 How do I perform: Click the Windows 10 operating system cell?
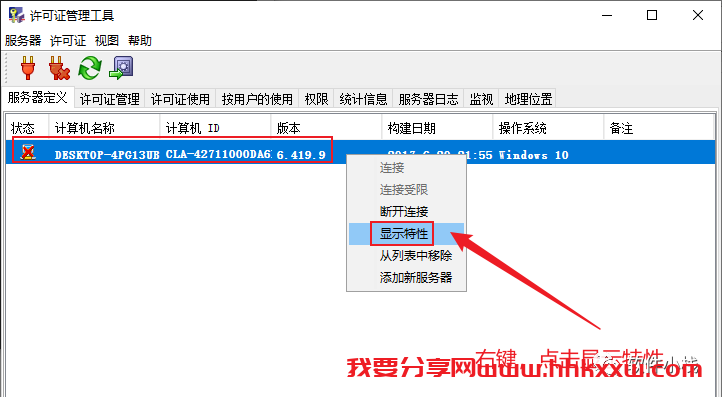(x=533, y=155)
